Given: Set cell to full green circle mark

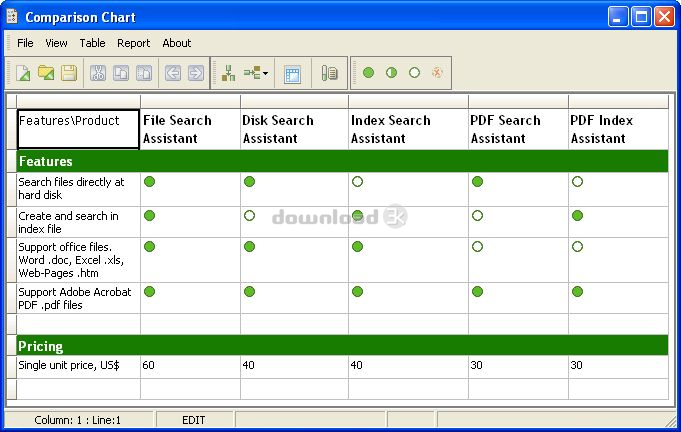Looking at the screenshot, I should tap(368, 73).
